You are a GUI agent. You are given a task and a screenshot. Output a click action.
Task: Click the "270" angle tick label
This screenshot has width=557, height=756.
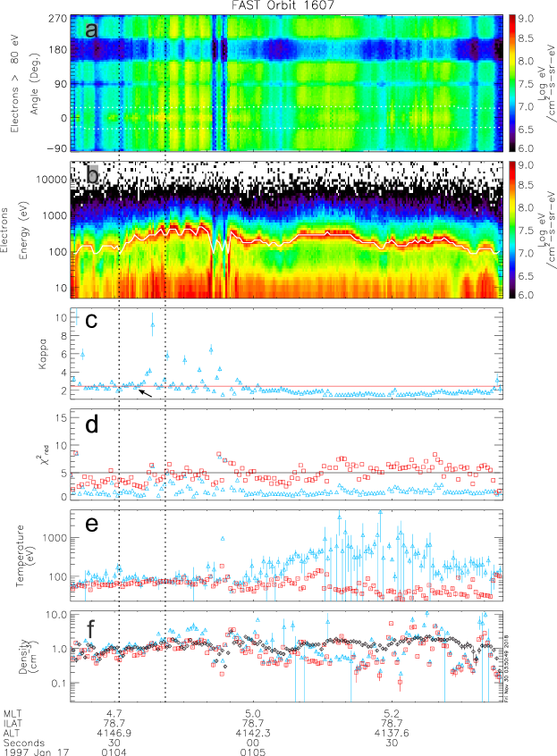tap(58, 19)
